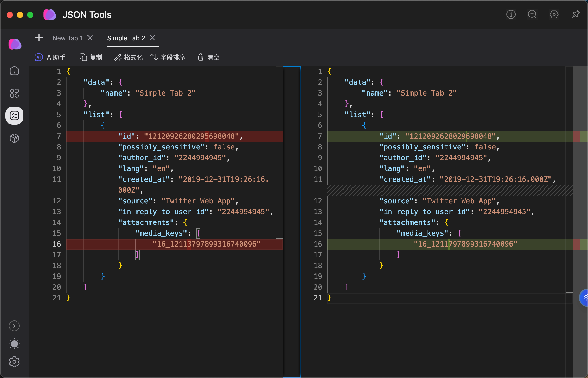Image resolution: width=588 pixels, height=378 pixels.
Task: Expand the sidebar with the arrow circle
Action: click(14, 326)
